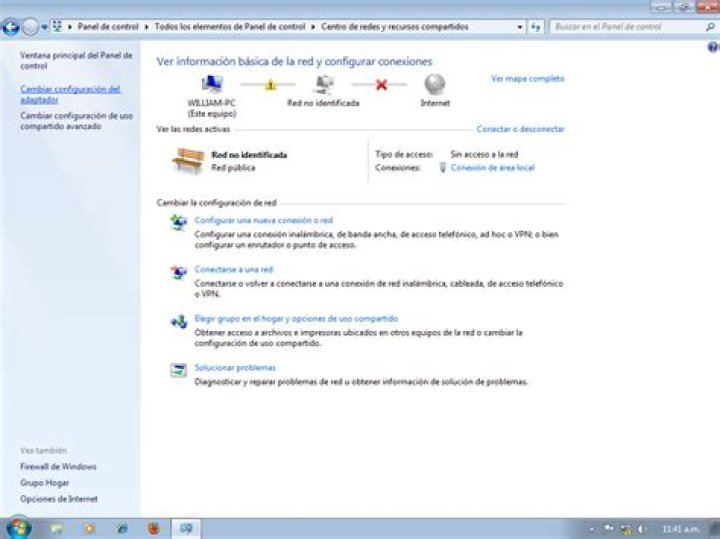Click the volume speaker tray icon

641,529
